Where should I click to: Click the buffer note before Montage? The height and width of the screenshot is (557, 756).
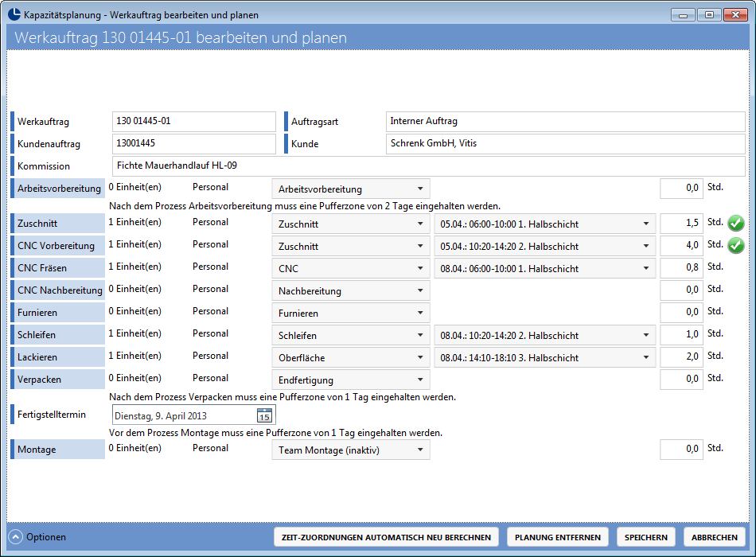tap(275, 433)
